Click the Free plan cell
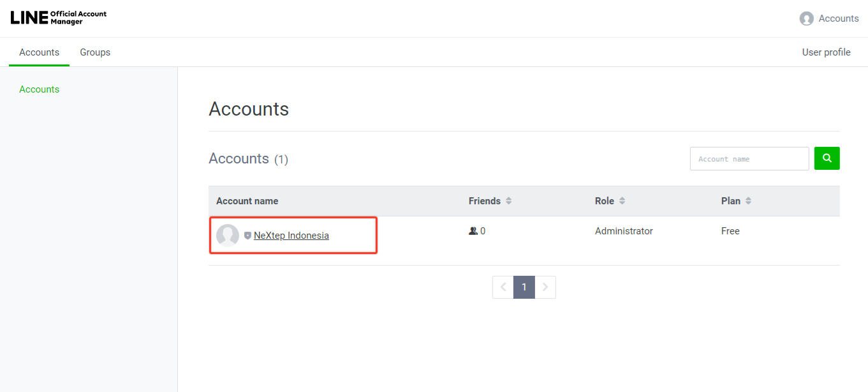 coord(730,231)
